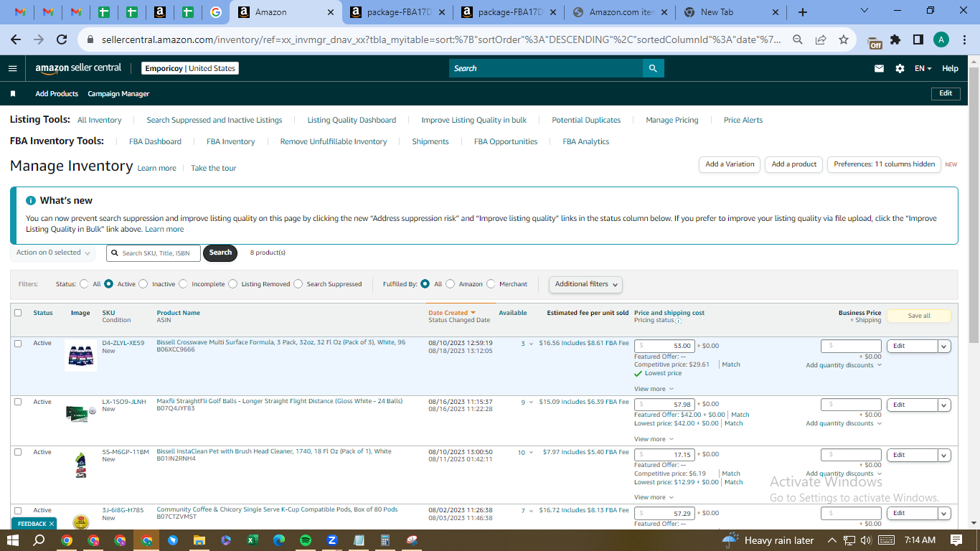Select Fulfilled By Merchant radio button
Viewport: 980px width, 551px height.
pos(491,284)
